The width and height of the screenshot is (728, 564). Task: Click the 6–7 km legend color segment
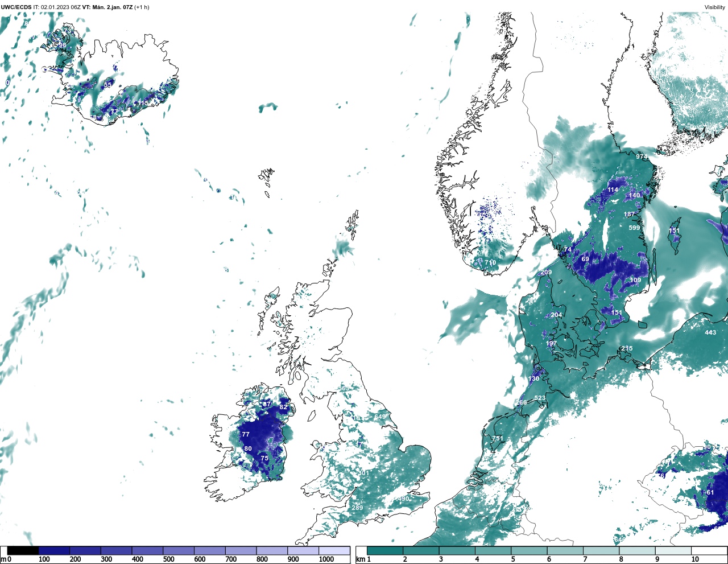click(x=565, y=550)
